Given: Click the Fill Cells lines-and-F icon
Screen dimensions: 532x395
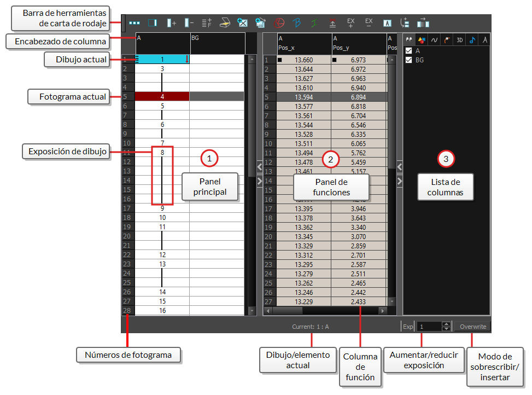Looking at the screenshot, I should tap(207, 23).
